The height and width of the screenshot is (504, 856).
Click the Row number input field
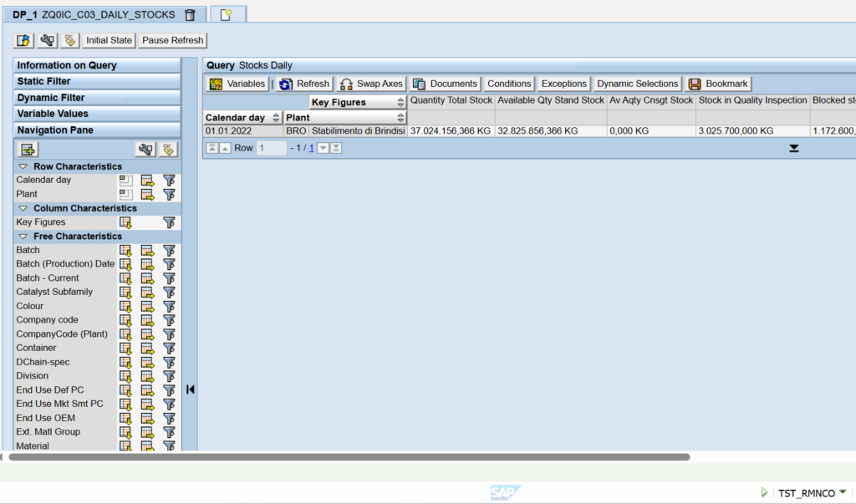tap(272, 148)
